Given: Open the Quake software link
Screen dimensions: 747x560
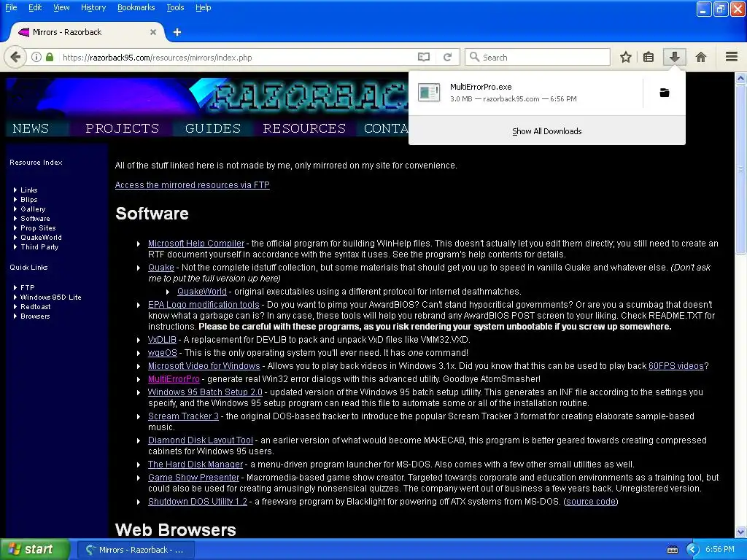Looking at the screenshot, I should coord(161,268).
